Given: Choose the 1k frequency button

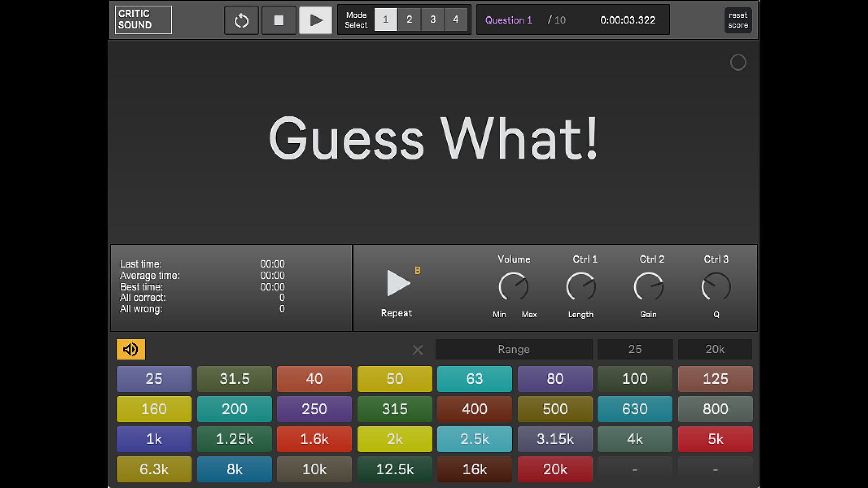Looking at the screenshot, I should pos(154,439).
